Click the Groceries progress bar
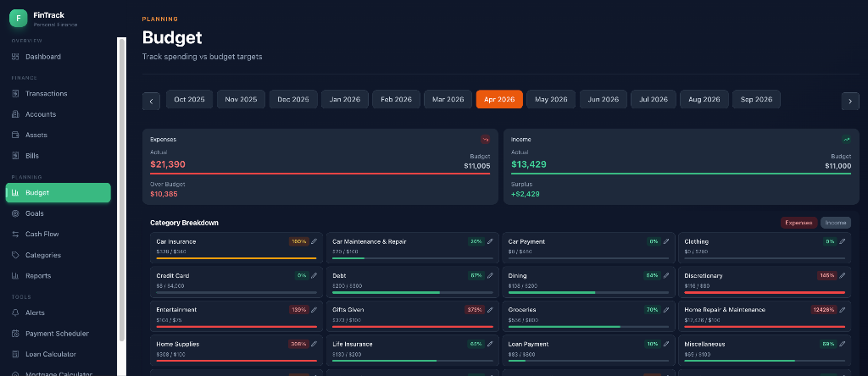This screenshot has height=376, width=868. pos(588,326)
